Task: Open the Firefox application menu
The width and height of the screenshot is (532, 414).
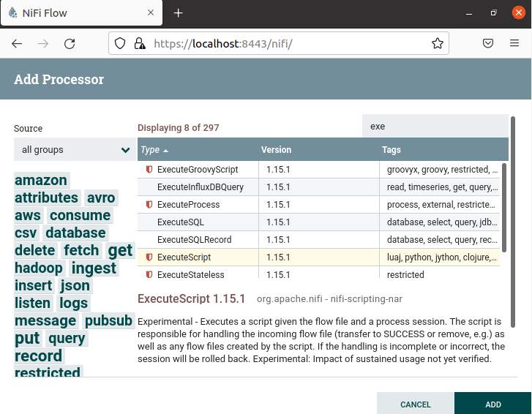Action: [x=514, y=44]
